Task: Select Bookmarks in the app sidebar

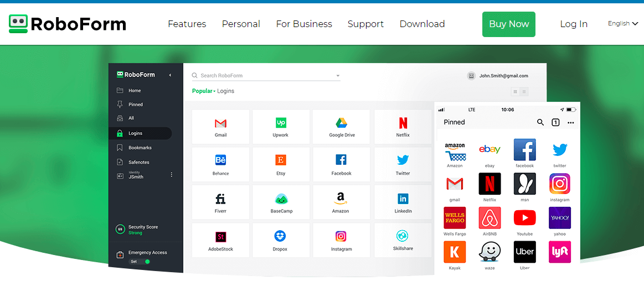Action: click(140, 148)
